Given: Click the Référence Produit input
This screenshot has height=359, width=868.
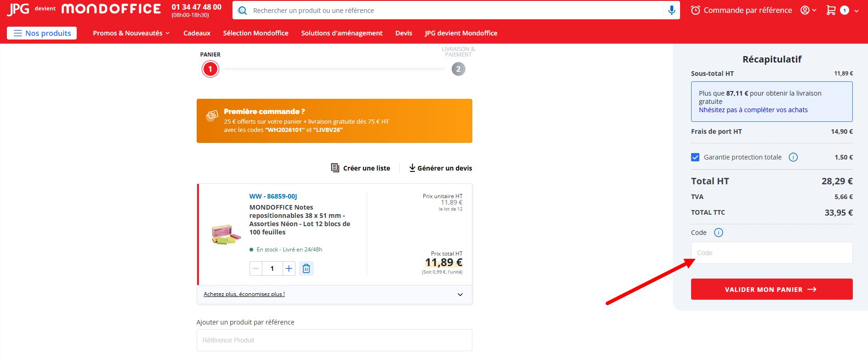Looking at the screenshot, I should point(335,340).
